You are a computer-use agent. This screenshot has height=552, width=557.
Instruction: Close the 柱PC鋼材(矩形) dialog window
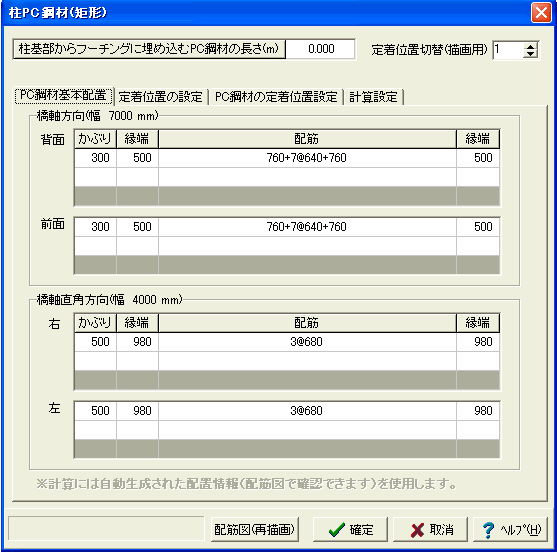pos(541,13)
